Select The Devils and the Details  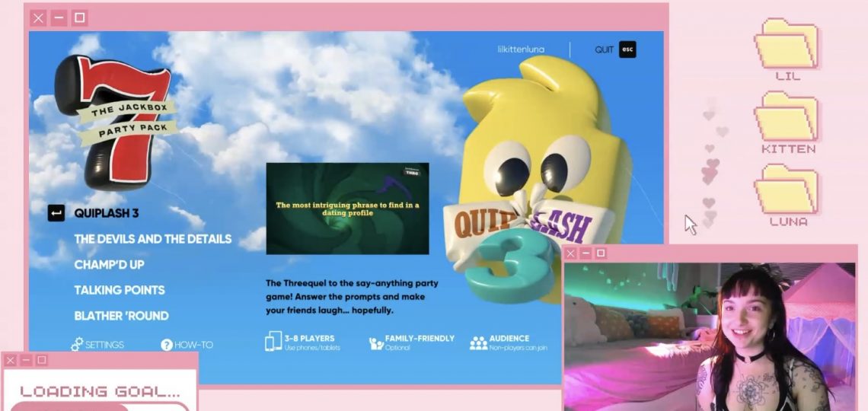[x=152, y=239]
